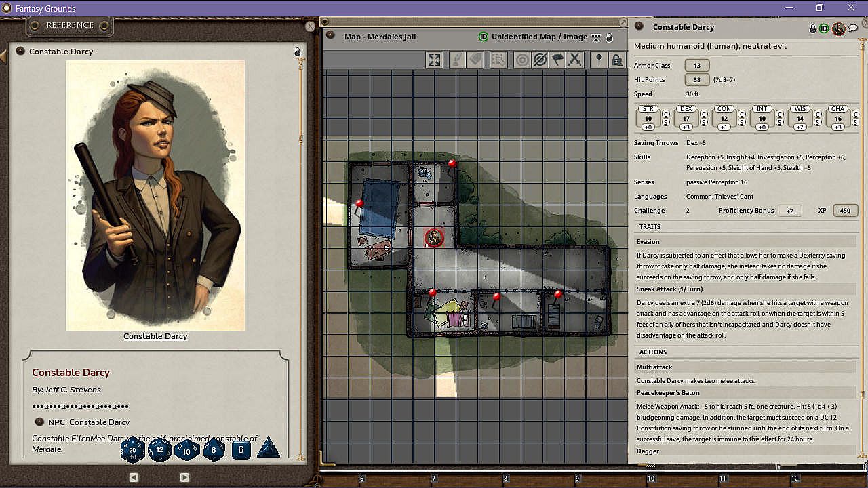Select the crossed swords combat icon
The height and width of the screenshot is (488, 868).
tap(575, 60)
